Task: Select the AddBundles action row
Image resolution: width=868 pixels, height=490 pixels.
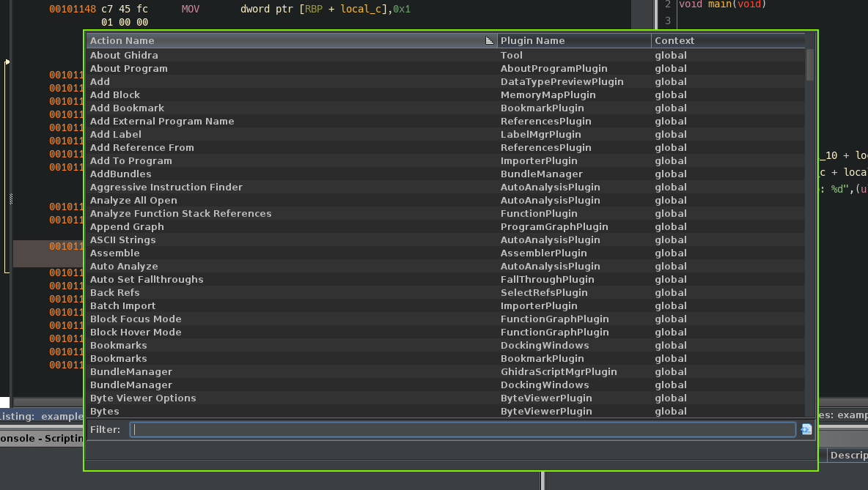Action: (x=446, y=174)
